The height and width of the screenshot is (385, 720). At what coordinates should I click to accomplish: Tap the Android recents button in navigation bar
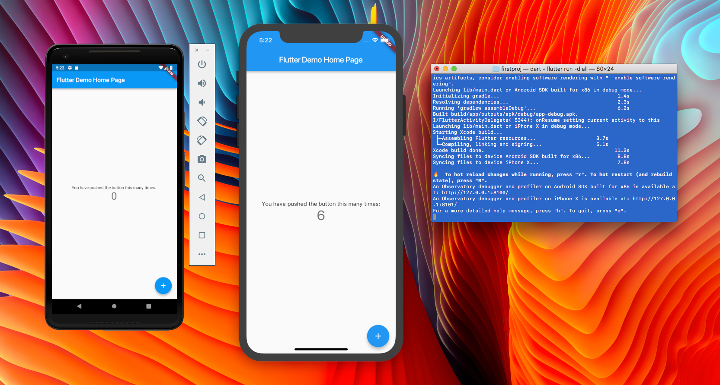[148, 306]
